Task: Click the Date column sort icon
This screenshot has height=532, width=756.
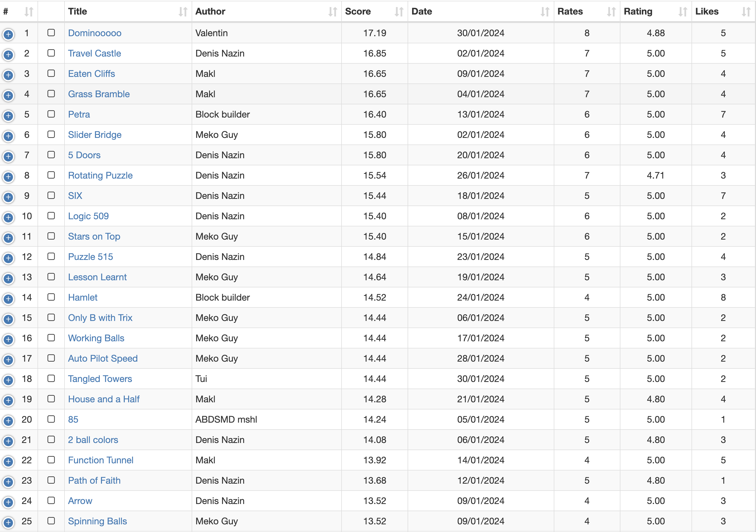Action: [545, 12]
